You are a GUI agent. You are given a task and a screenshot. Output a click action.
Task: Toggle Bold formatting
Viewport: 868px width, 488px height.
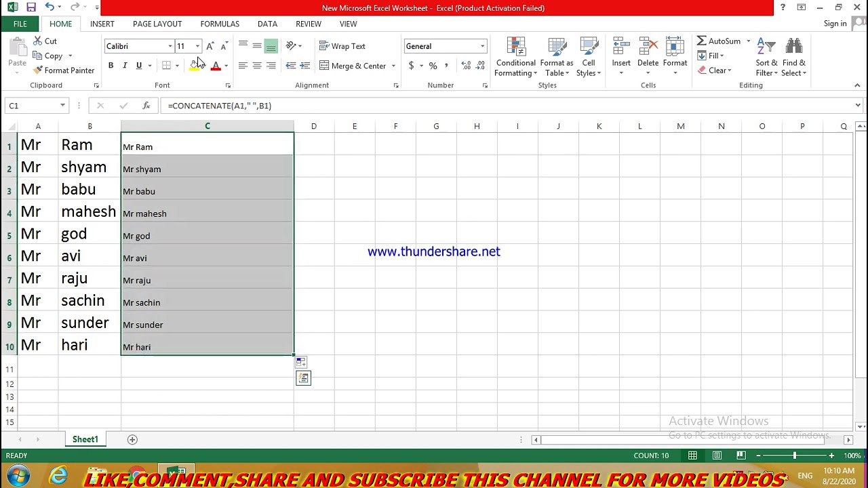pos(111,66)
